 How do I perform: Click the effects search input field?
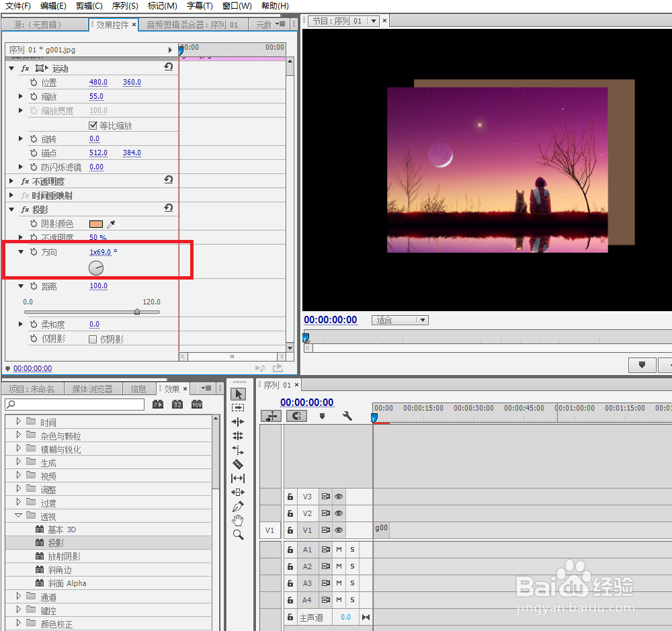pyautogui.click(x=75, y=405)
